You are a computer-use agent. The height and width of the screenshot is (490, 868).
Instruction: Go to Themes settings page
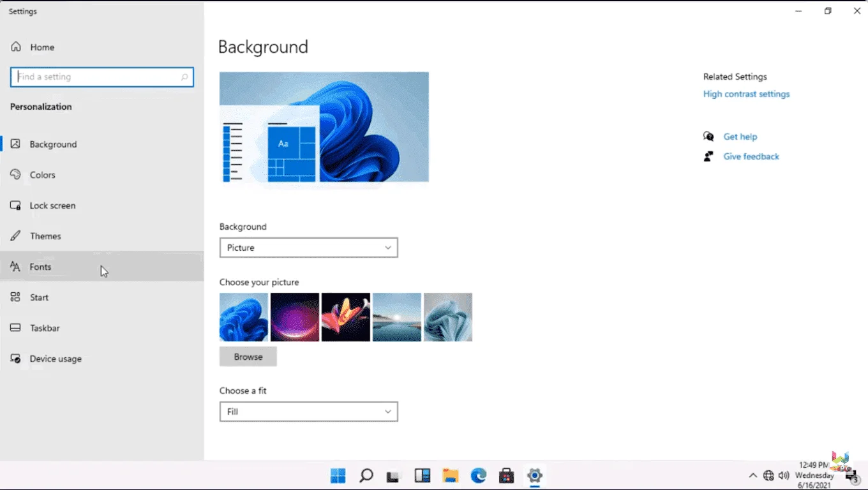[x=102, y=236]
